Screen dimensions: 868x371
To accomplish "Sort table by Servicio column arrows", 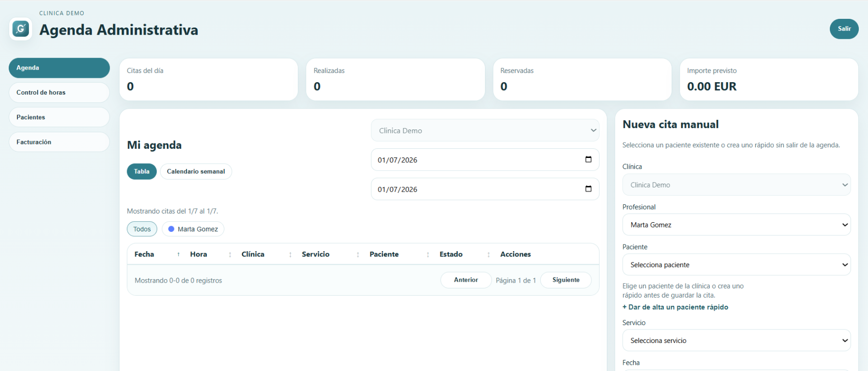I will (358, 255).
